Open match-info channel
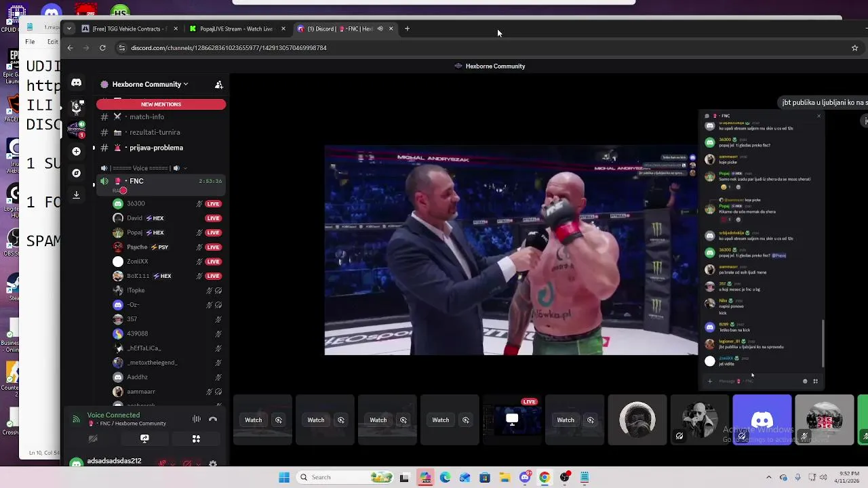 [161, 117]
